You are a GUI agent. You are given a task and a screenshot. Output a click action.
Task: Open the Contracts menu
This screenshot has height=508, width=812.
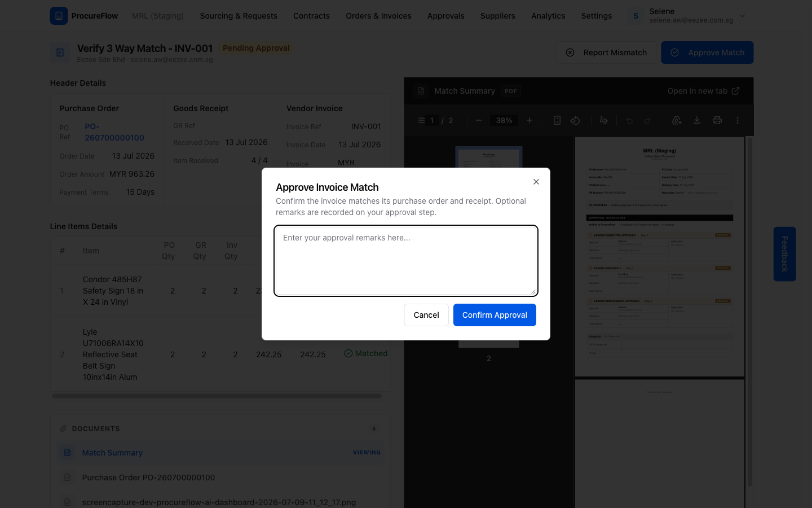pyautogui.click(x=311, y=16)
